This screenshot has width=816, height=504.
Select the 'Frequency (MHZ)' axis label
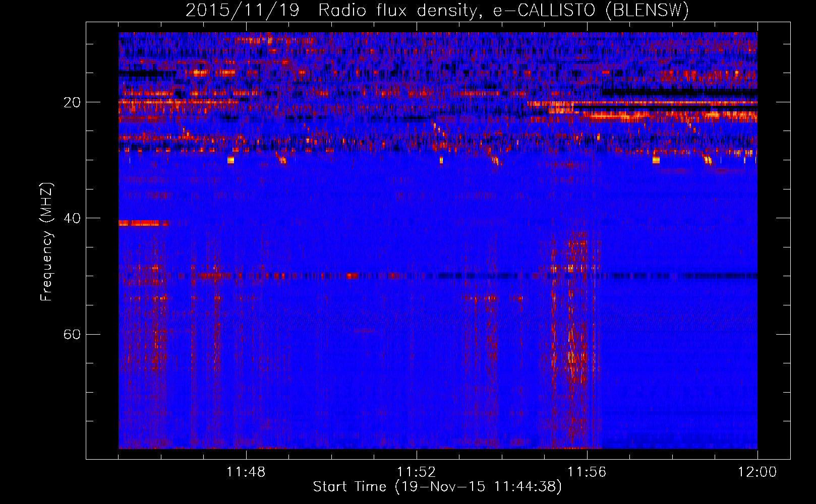(46, 242)
